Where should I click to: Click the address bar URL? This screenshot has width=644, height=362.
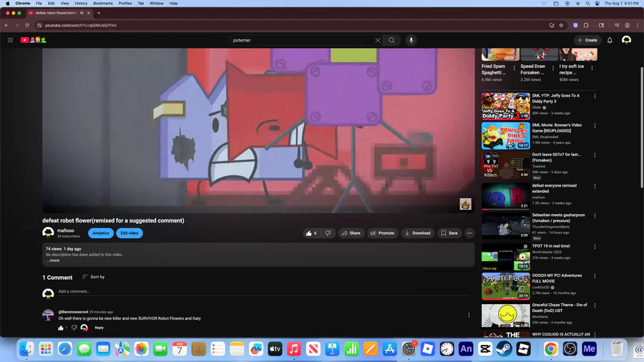80,26
